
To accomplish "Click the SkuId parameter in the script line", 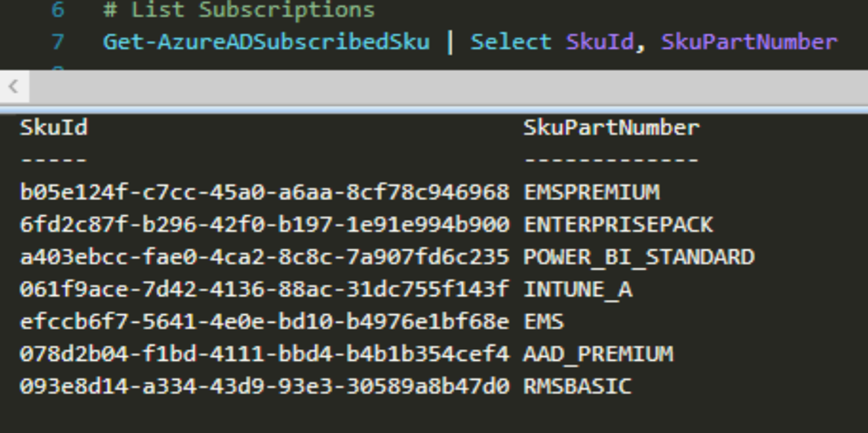I will pos(599,42).
